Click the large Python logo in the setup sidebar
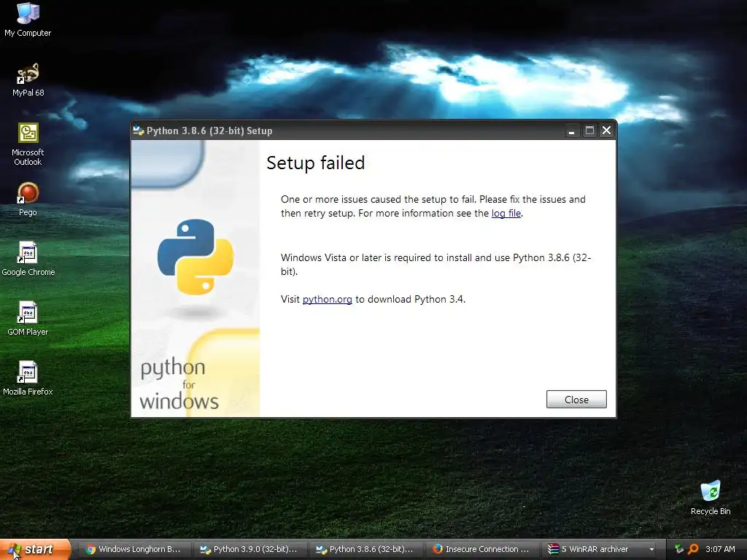Image resolution: width=747 pixels, height=560 pixels. (196, 257)
